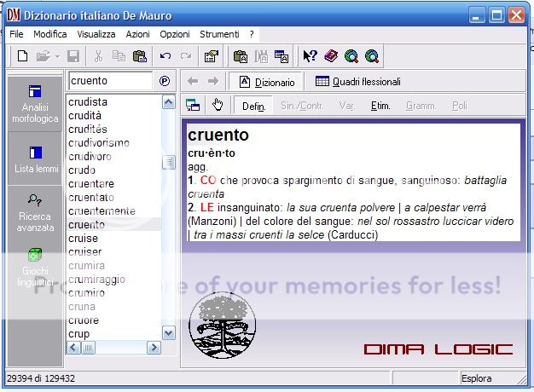Image resolution: width=534 pixels, height=392 pixels.
Task: Click the Undo arrow icon
Action: click(165, 55)
